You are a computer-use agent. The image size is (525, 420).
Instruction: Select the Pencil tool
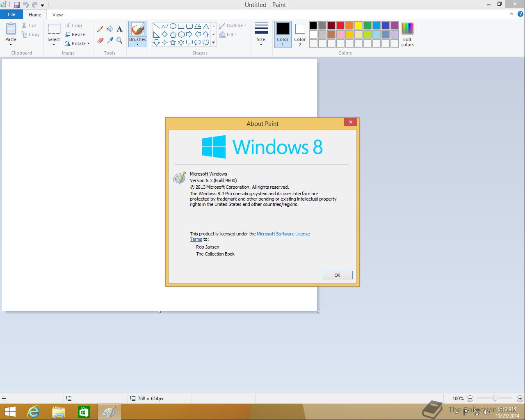coord(100,29)
